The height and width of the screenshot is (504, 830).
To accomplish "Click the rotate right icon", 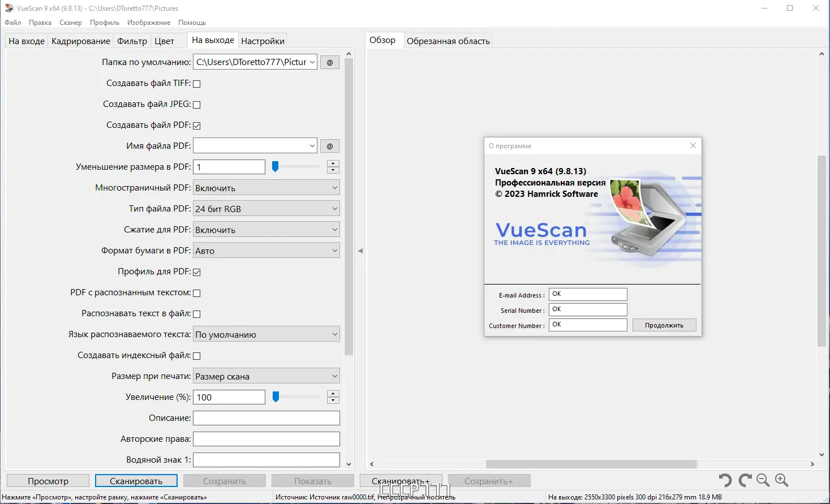I will (x=745, y=480).
